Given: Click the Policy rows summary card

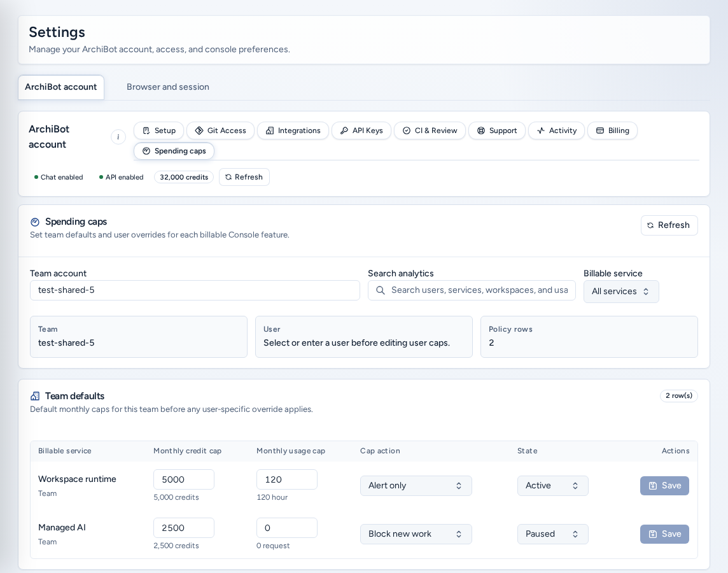Looking at the screenshot, I should pyautogui.click(x=589, y=337).
